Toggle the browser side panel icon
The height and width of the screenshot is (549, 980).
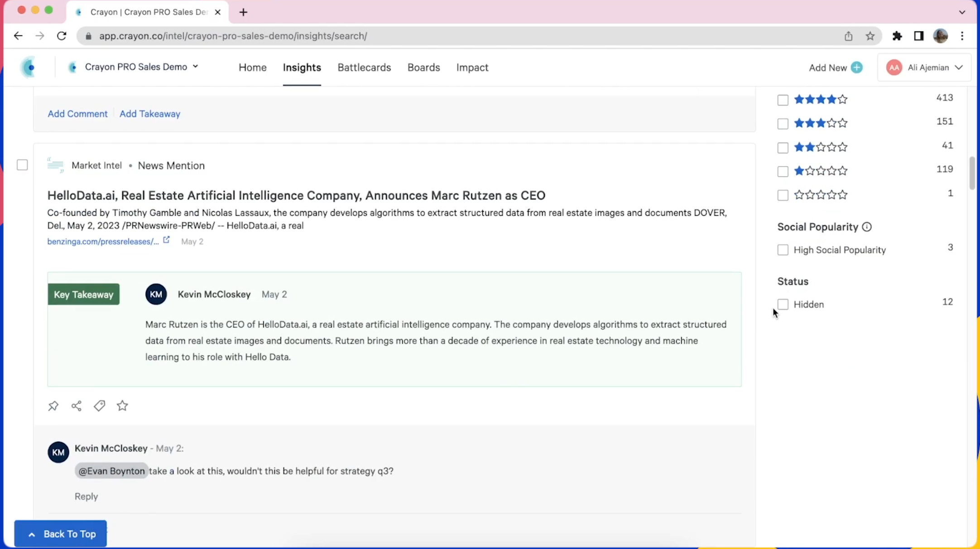point(919,36)
